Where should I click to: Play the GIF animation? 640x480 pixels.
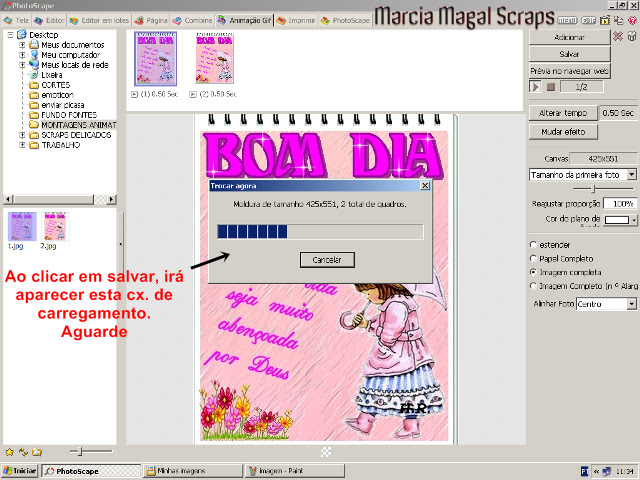click(x=536, y=87)
